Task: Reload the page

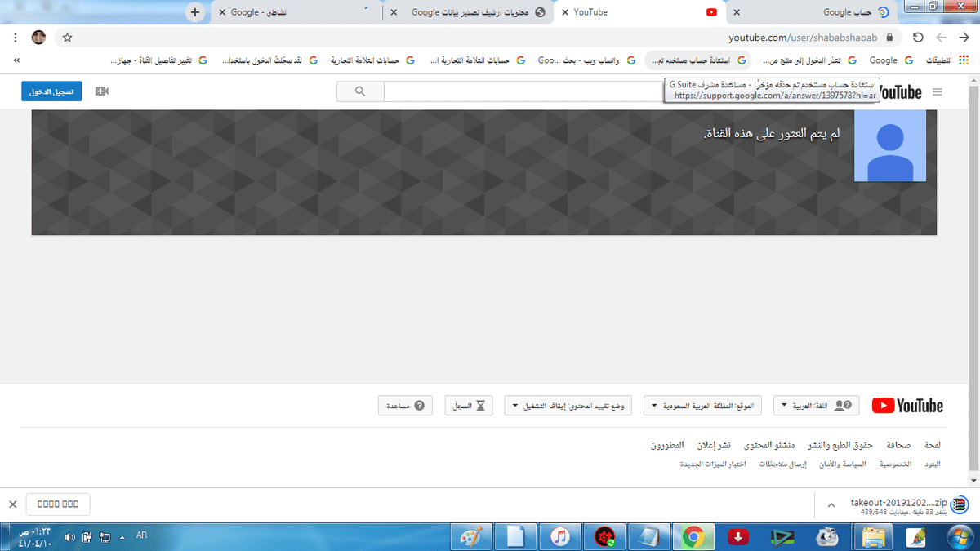Action: (x=917, y=38)
